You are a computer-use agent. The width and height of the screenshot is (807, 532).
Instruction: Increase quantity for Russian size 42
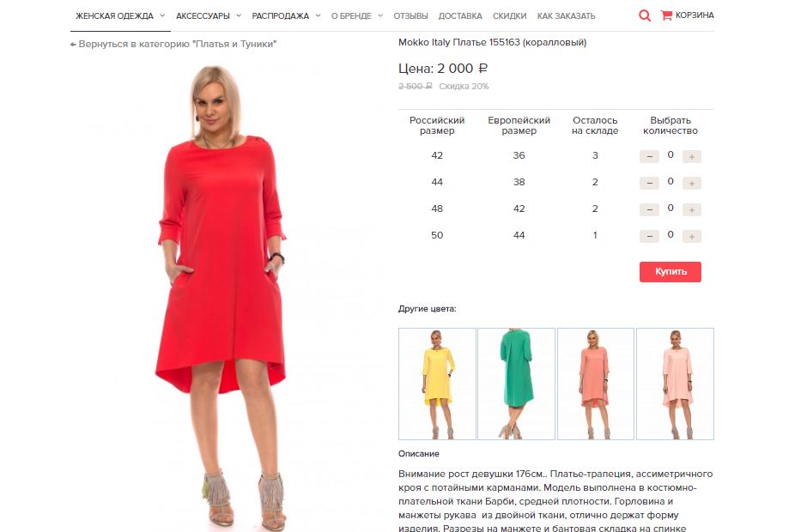coord(692,156)
